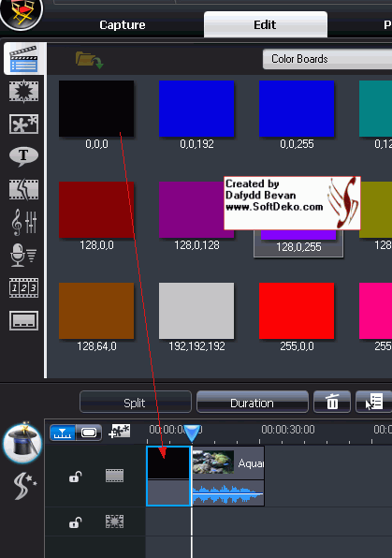Viewport: 392px width, 558px height.
Task: Open the Voice-Over recording microphone icon
Action: click(x=23, y=255)
